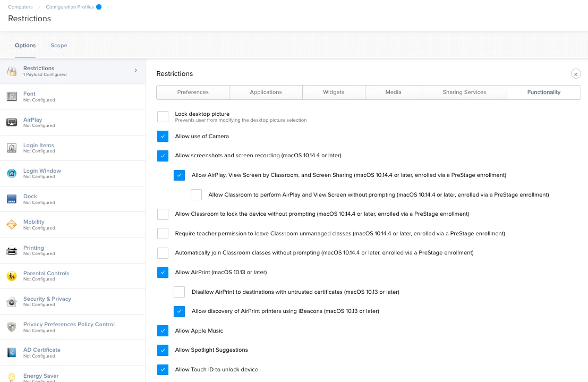Open the Font payload label
The width and height of the screenshot is (588, 382).
point(29,94)
